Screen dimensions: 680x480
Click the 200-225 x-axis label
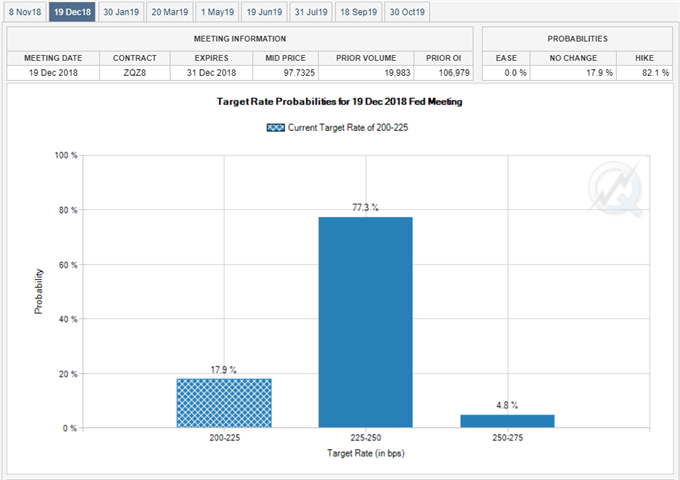[225, 438]
